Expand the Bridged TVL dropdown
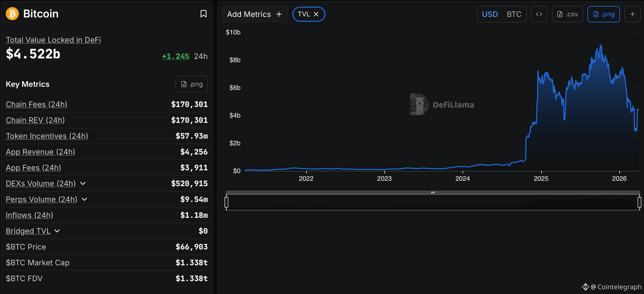This screenshot has height=294, width=644. (x=57, y=231)
